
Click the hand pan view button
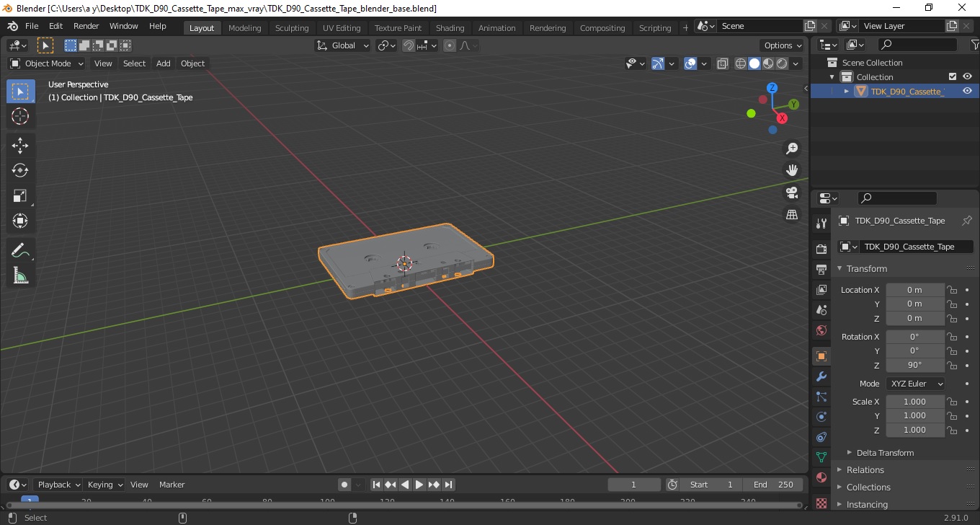[792, 170]
